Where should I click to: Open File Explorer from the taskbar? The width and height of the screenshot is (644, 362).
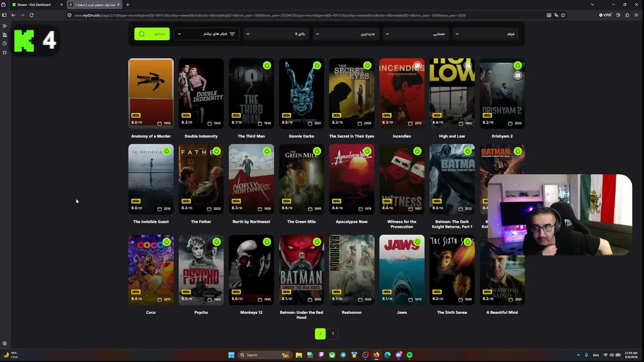tap(299, 355)
